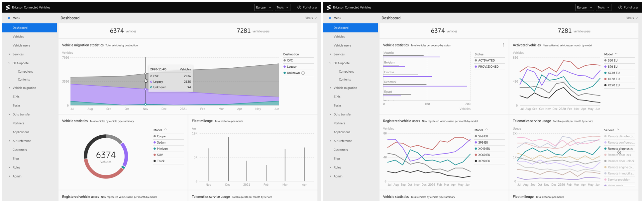Click the December bar in Fleet mileage chart

(228, 159)
